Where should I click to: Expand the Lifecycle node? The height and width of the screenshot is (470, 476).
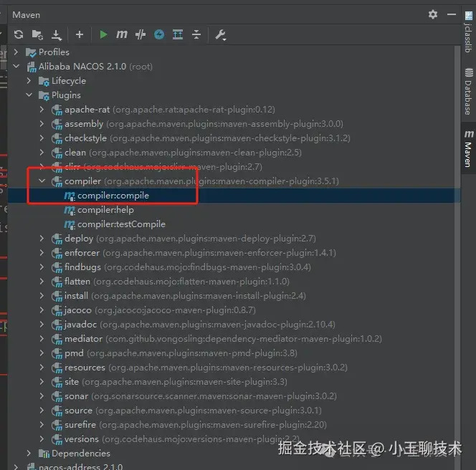29,81
